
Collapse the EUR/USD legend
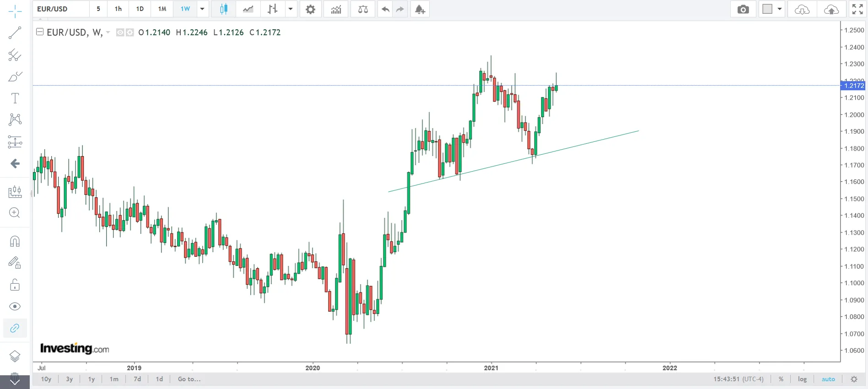click(x=40, y=32)
